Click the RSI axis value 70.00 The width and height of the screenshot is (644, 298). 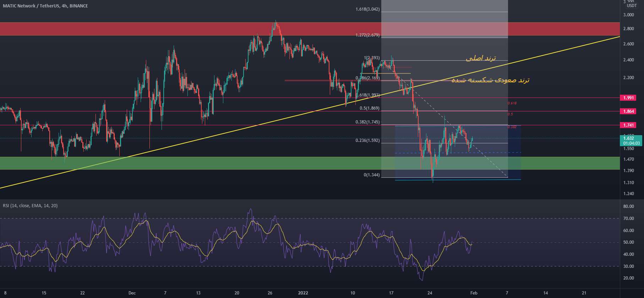click(x=628, y=219)
